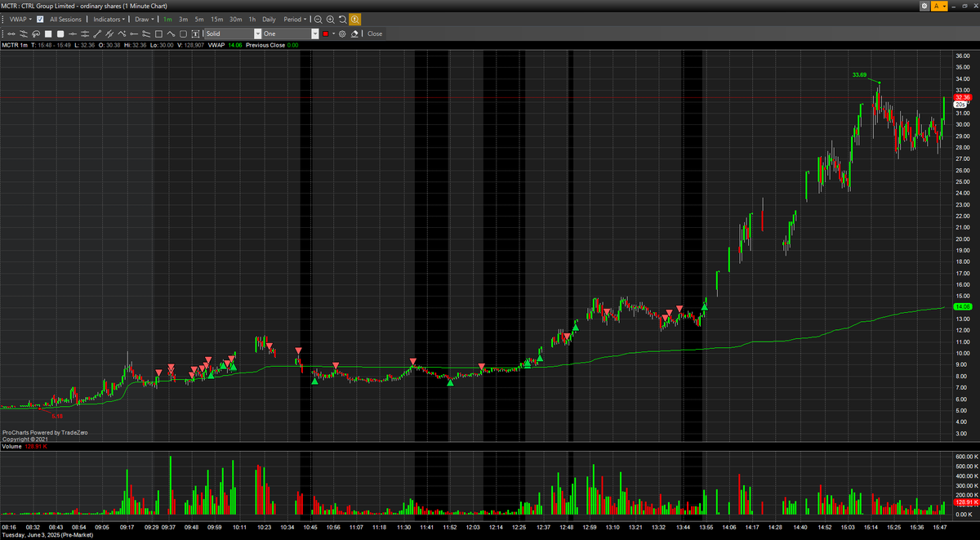The height and width of the screenshot is (540, 980).
Task: Pick the red drawing color swatch
Action: point(325,33)
